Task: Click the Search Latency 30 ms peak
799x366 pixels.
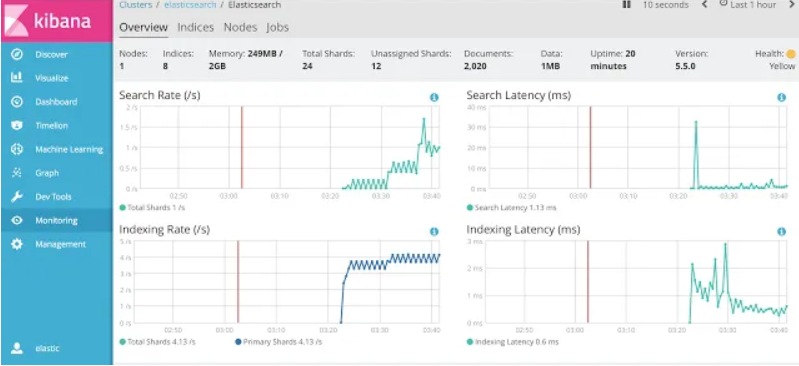Action: point(696,122)
